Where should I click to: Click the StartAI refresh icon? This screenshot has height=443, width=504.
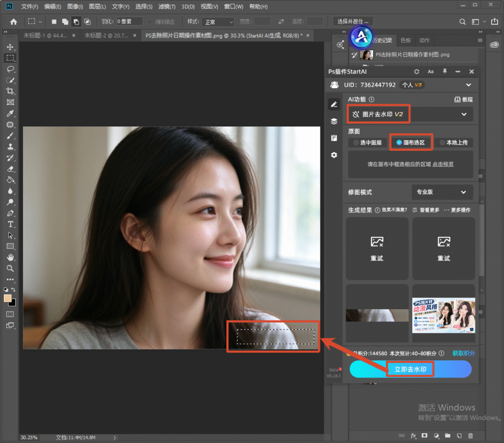click(416, 72)
